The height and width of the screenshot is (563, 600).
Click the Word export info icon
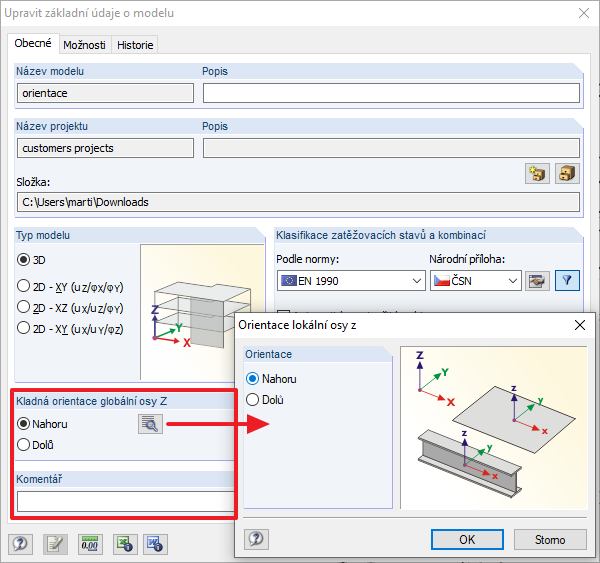click(x=155, y=544)
